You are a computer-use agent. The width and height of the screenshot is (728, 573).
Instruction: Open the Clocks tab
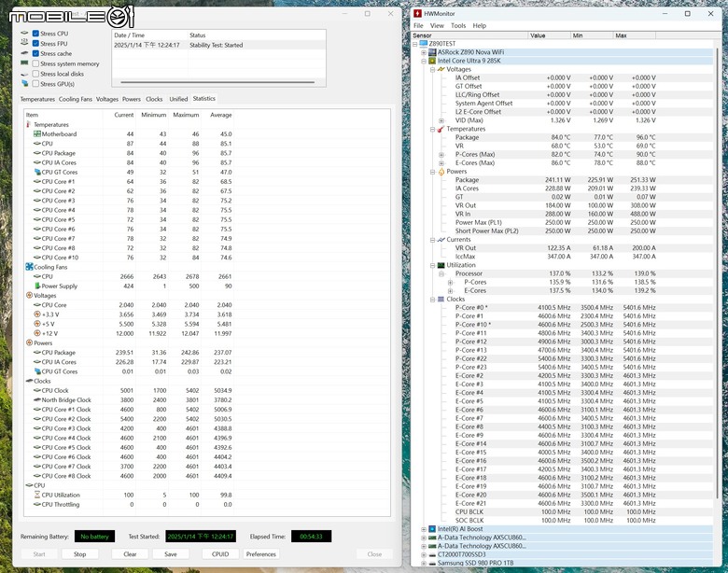tap(154, 99)
